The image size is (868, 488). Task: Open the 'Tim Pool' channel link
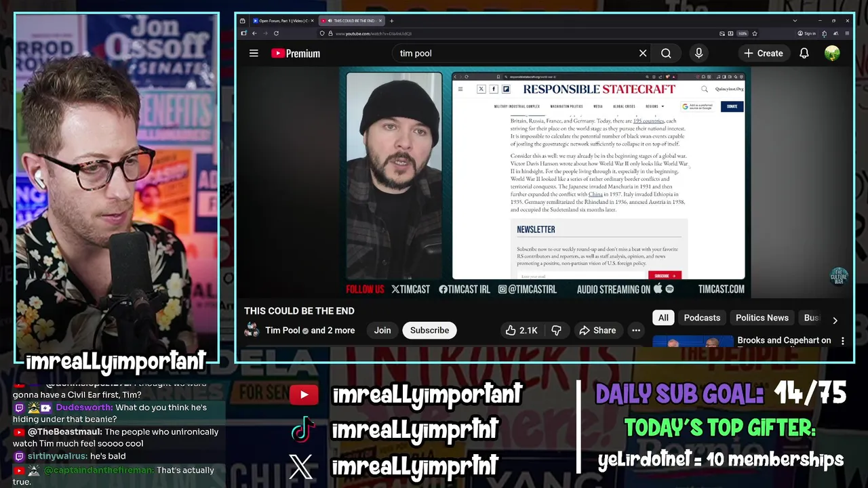click(x=283, y=330)
